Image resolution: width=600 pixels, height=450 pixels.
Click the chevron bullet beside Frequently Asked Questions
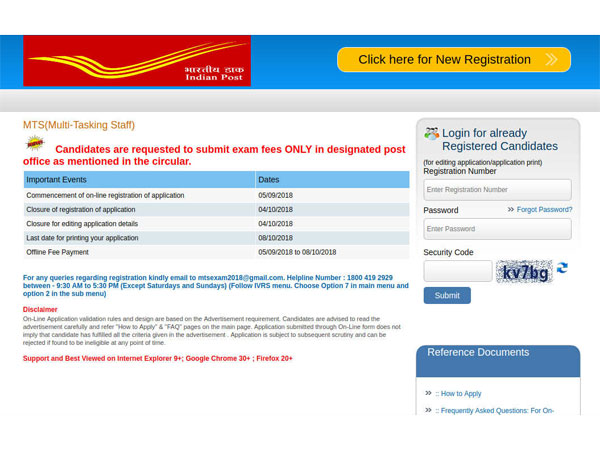pos(428,410)
